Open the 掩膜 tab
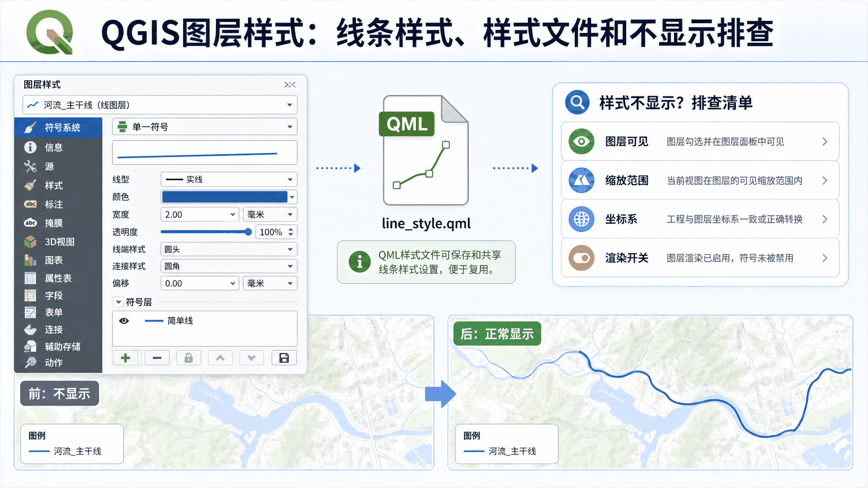 [x=58, y=223]
